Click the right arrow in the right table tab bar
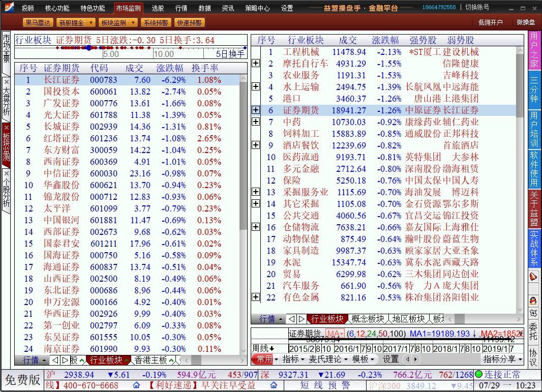Viewport: 542px width, 392px height. [302, 319]
